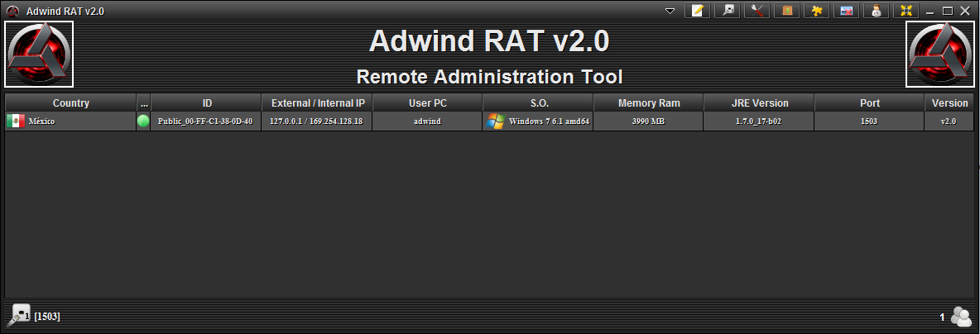Close the Adwind RAT window
Screen dimensions: 980x334
[x=964, y=12]
